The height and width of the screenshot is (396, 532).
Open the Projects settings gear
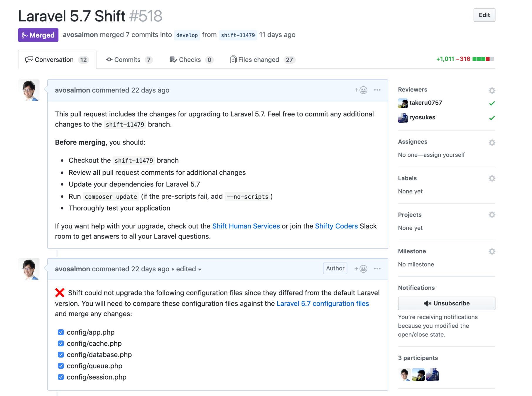492,215
